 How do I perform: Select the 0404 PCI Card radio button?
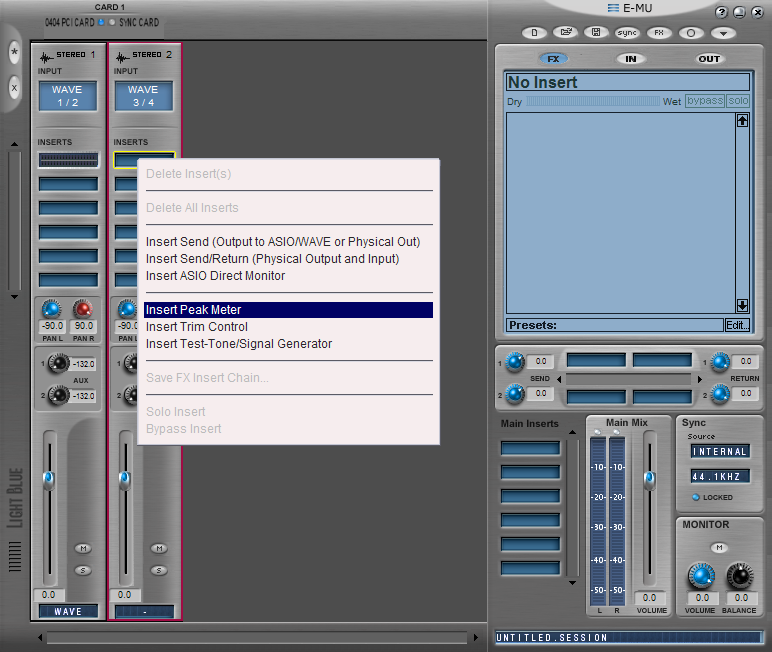pyautogui.click(x=101, y=22)
